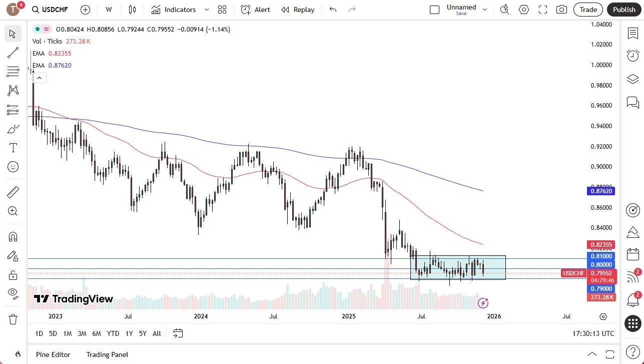The width and height of the screenshot is (644, 364).
Task: Click the Trade button
Action: pos(587,10)
